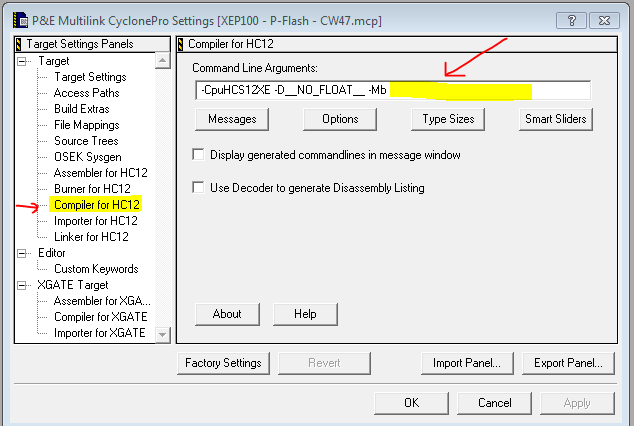Collapse the Editor tree node
The height and width of the screenshot is (426, 634).
[22, 253]
